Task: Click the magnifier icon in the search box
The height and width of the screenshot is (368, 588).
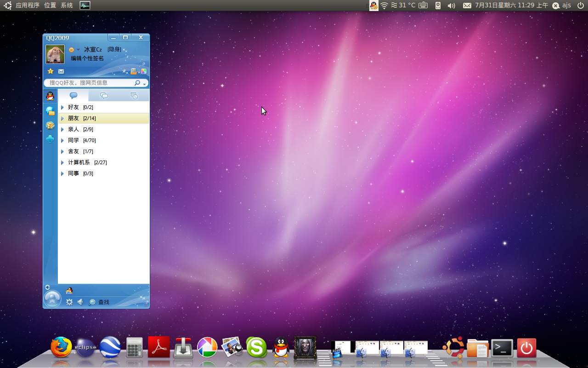Action: [137, 83]
